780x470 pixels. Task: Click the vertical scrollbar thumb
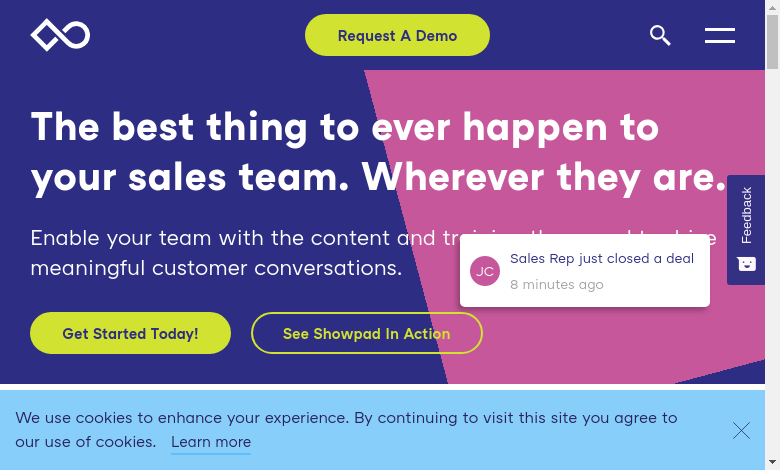coord(772,40)
